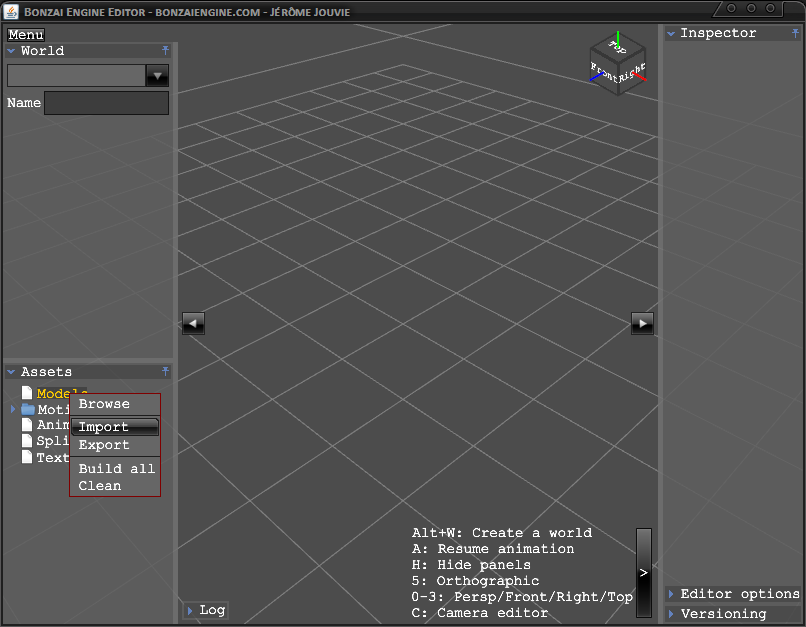This screenshot has height=627, width=806.
Task: Pin the Assets panel
Action: [x=166, y=371]
